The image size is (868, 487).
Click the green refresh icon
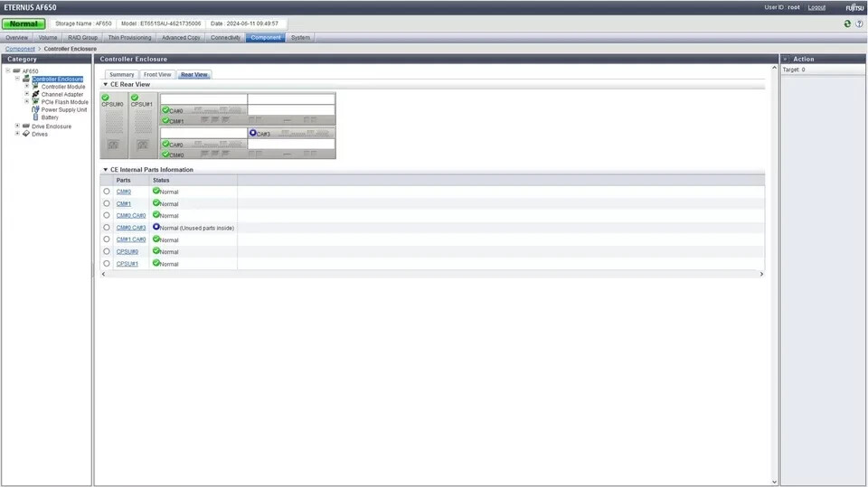click(847, 23)
